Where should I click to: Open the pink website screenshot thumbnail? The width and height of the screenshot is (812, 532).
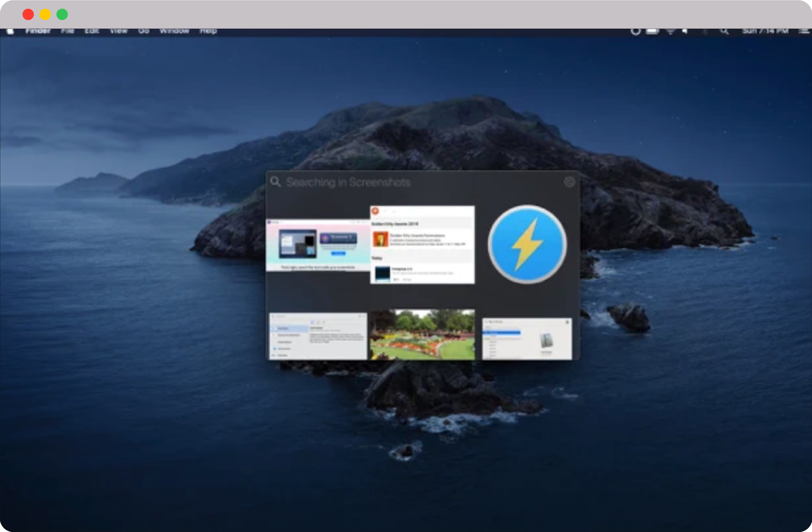coord(318,245)
